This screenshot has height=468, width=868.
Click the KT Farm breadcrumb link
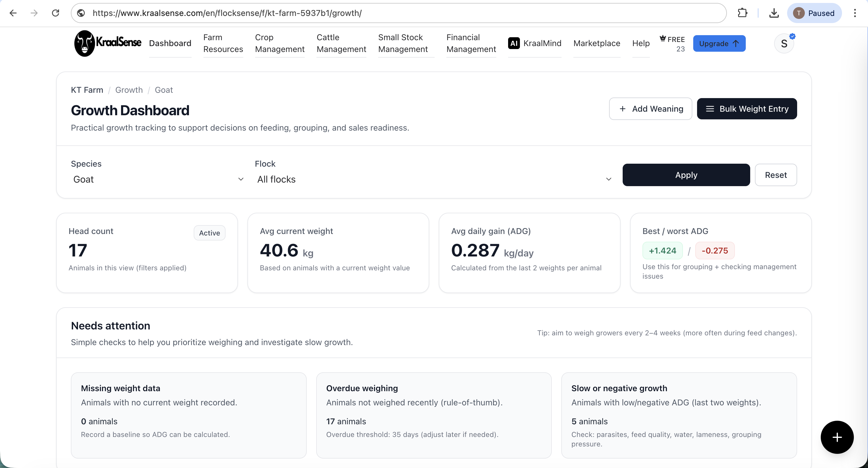point(87,90)
